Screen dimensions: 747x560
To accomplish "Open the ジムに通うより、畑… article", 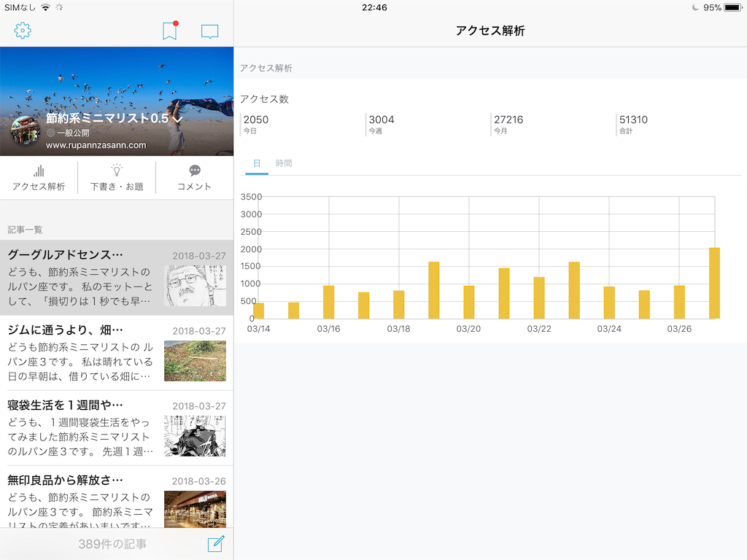I will click(x=117, y=353).
